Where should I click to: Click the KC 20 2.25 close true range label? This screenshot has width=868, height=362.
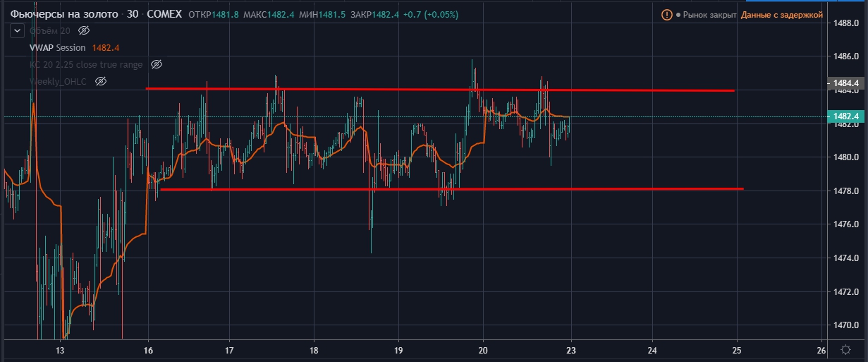(86, 64)
